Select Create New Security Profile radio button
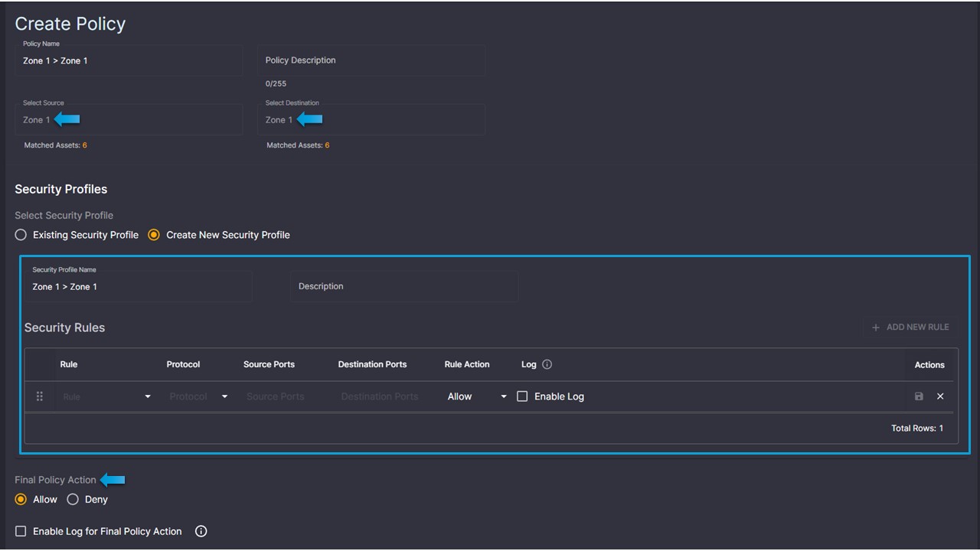The height and width of the screenshot is (551, 980). tap(154, 235)
